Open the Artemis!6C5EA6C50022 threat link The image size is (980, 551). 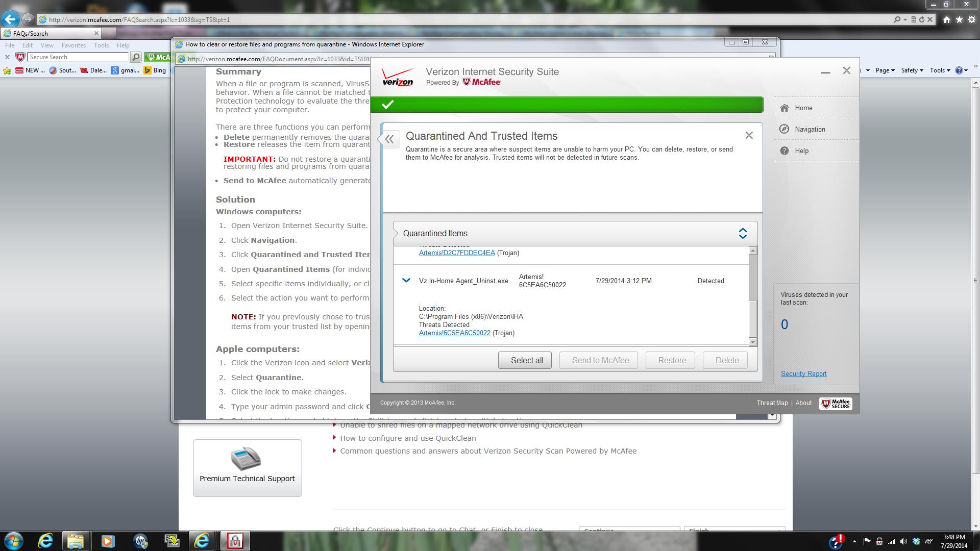pyautogui.click(x=454, y=333)
